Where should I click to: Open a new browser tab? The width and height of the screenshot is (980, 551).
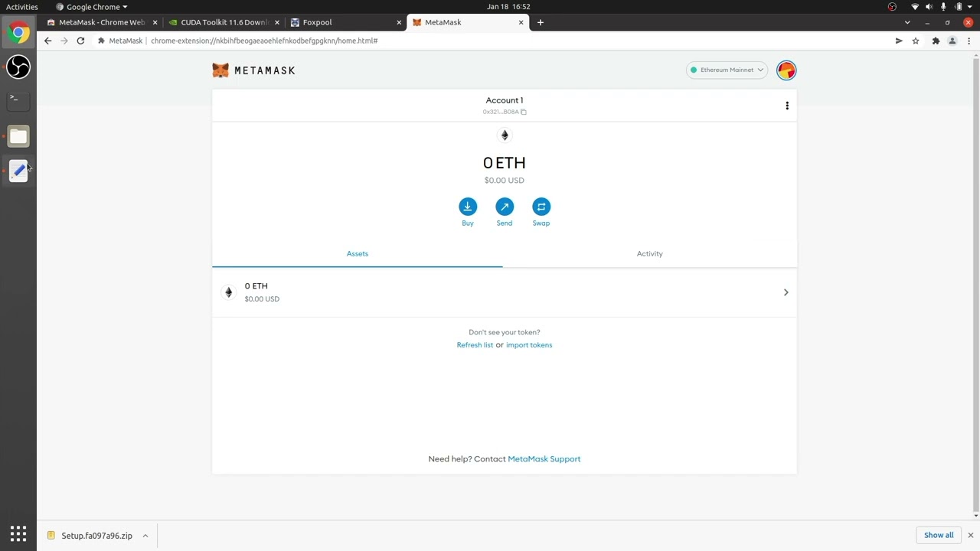pos(541,22)
